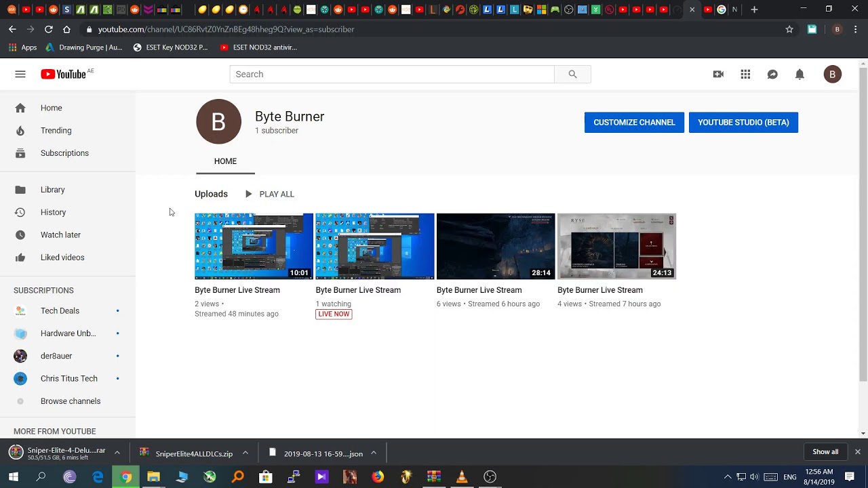Open the 24:13 stream thumbnail
This screenshot has height=488, width=868.
(x=616, y=246)
